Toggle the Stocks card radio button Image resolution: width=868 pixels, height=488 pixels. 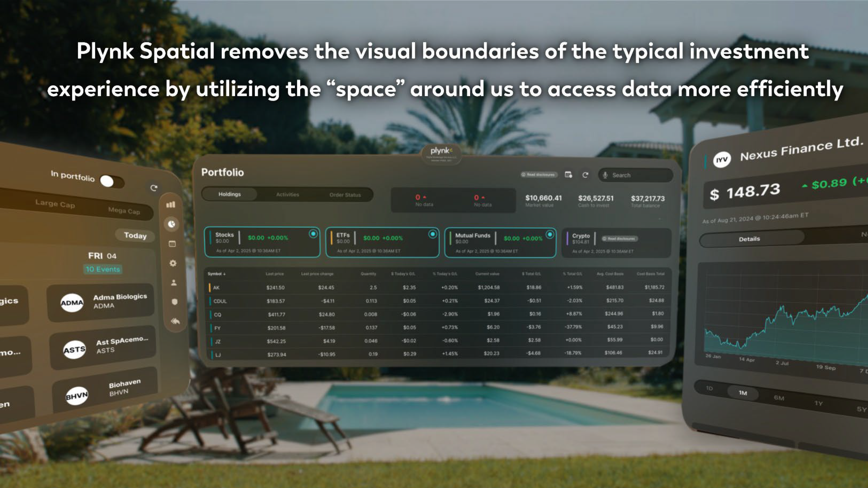coord(313,234)
